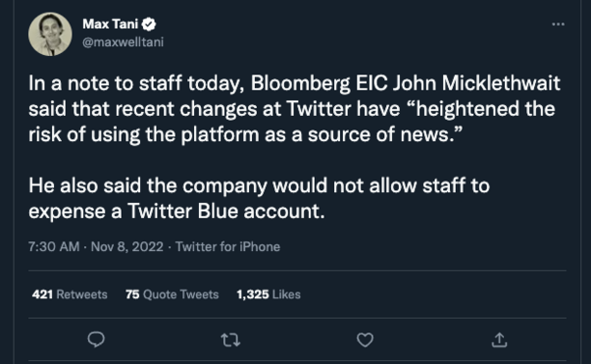This screenshot has width=591, height=364.
Task: Show who gave the 1,325 Likes
Action: (268, 294)
